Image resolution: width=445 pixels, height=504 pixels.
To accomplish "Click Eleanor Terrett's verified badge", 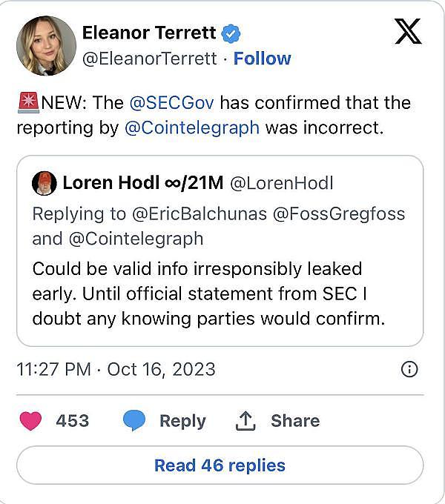I will 232,33.
